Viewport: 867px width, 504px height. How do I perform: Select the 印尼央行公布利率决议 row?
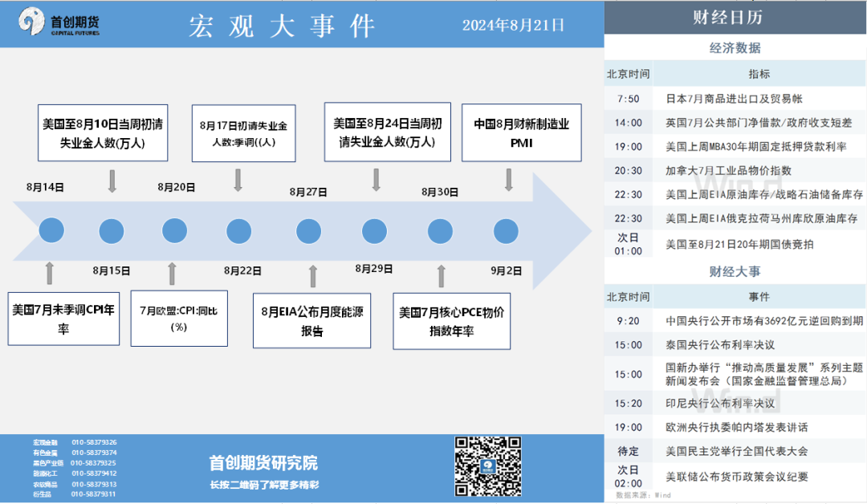click(735, 404)
